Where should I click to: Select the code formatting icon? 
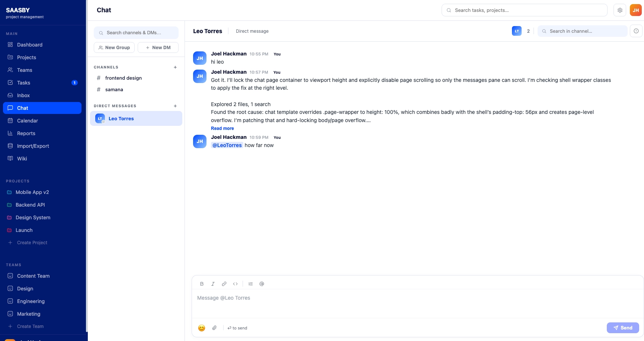(235, 284)
